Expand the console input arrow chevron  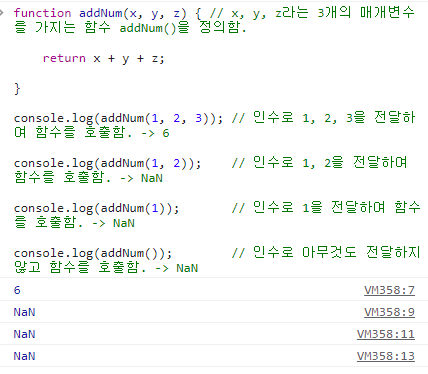click(x=2, y=13)
